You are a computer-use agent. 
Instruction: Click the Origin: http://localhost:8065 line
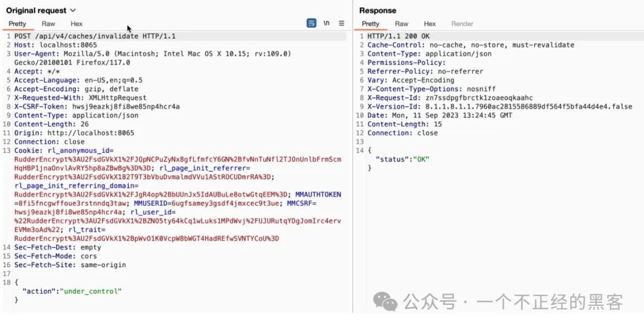point(75,133)
